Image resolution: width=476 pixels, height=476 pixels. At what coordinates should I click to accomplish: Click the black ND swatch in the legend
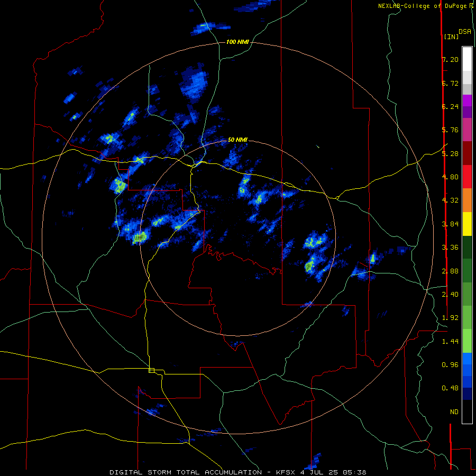tap(467, 411)
